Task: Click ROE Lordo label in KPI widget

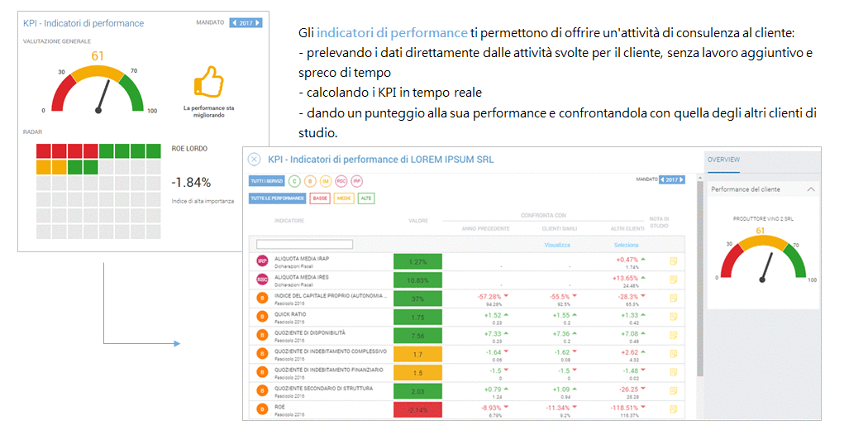Action: tap(190, 149)
